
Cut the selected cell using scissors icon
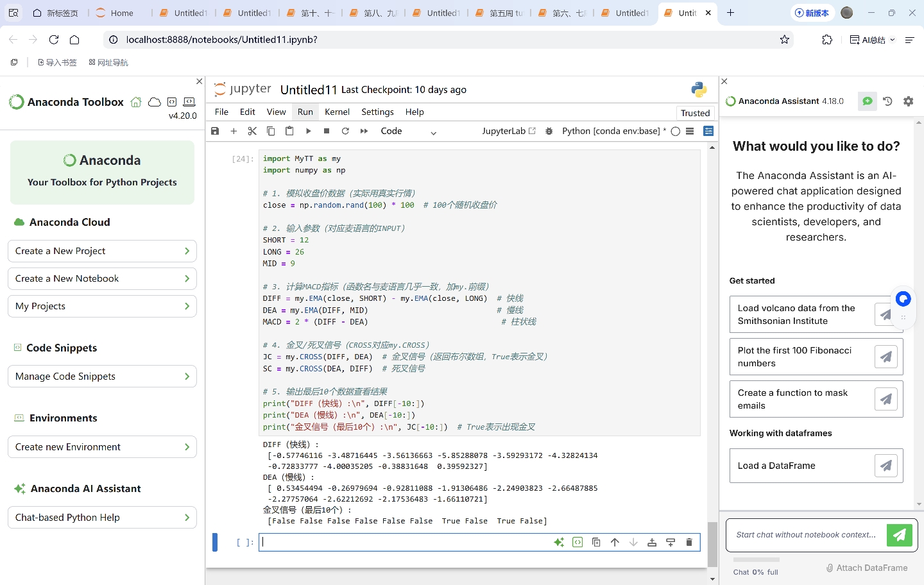tap(252, 131)
